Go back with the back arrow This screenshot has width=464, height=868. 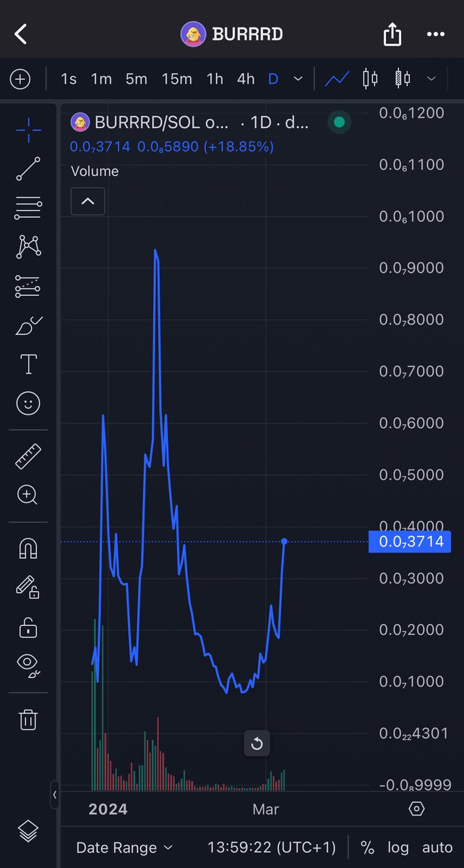click(x=21, y=33)
